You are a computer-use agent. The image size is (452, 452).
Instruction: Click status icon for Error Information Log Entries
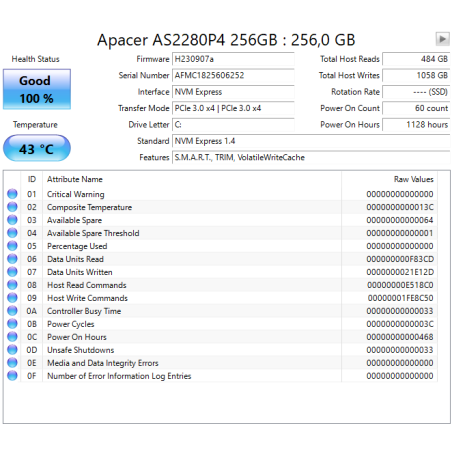point(12,376)
